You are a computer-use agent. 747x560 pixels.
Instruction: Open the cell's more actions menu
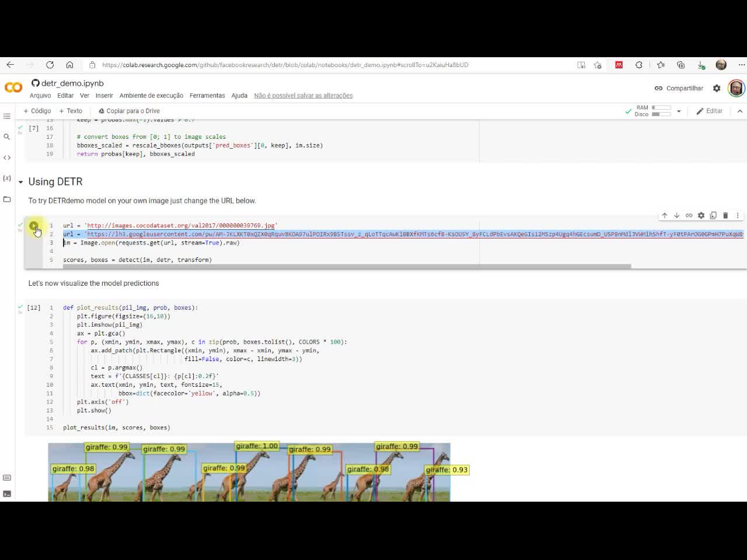point(738,215)
